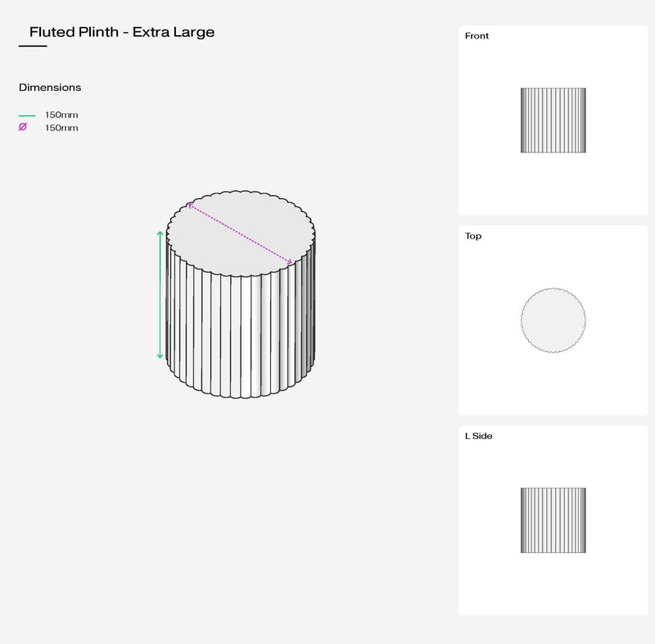Click the 'Front' panel label
Image resolution: width=655 pixels, height=644 pixels.
pos(477,36)
